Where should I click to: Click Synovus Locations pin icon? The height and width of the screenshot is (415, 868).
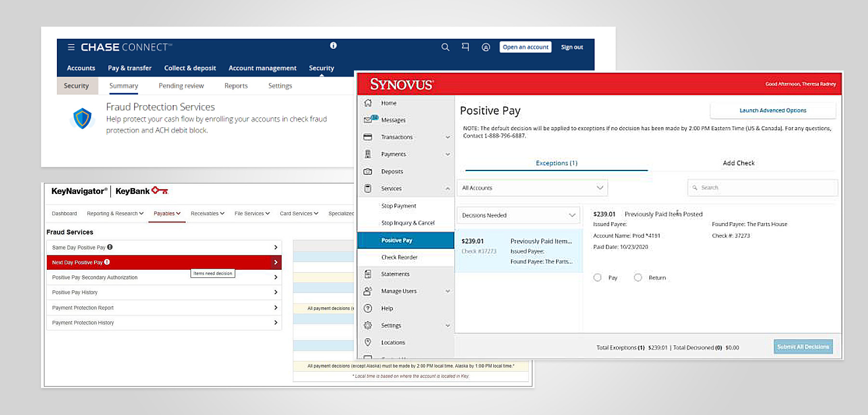pyautogui.click(x=368, y=342)
